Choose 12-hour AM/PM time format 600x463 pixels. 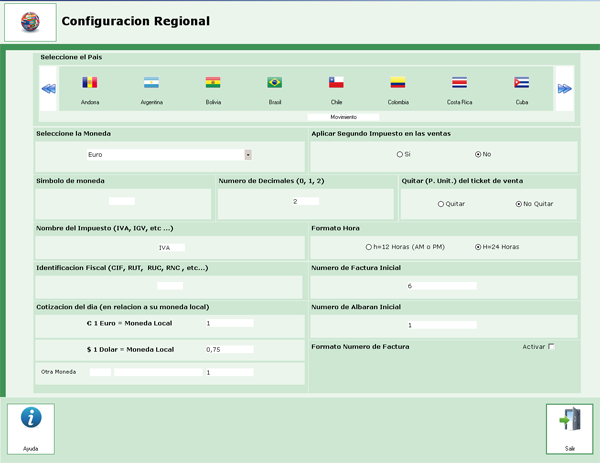(x=368, y=247)
